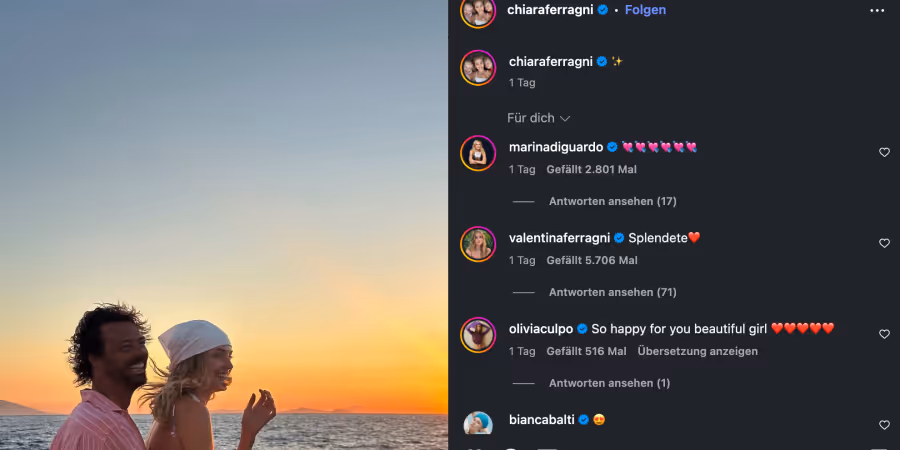The image size is (900, 450).
Task: Follow chiaraferragni using the Folgen button
Action: coord(645,10)
